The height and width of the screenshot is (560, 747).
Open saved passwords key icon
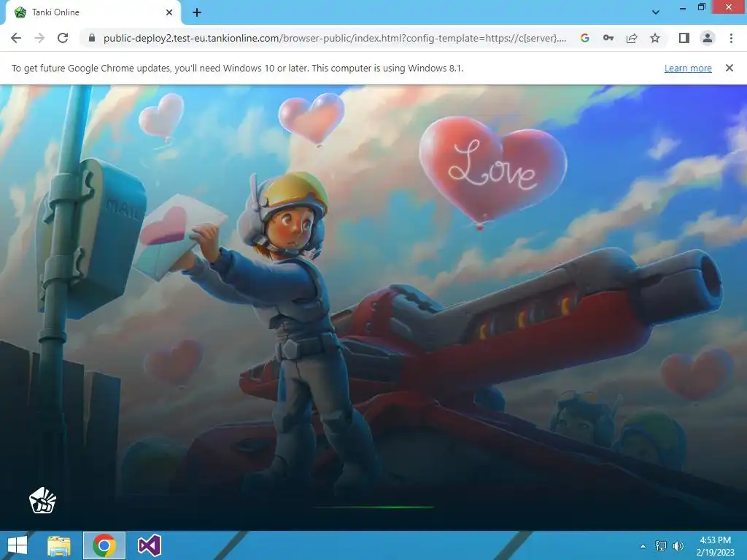[608, 38]
